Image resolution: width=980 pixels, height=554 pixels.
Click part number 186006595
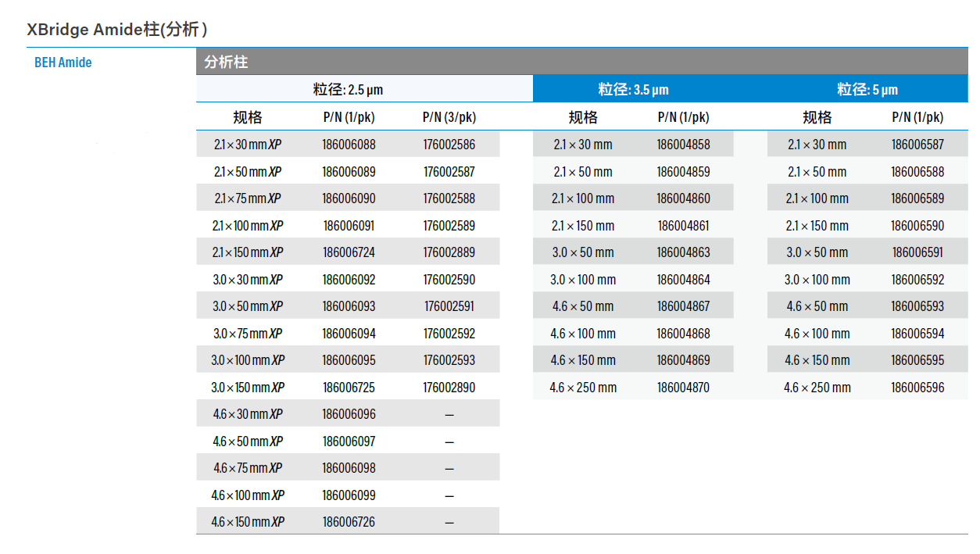tap(917, 360)
